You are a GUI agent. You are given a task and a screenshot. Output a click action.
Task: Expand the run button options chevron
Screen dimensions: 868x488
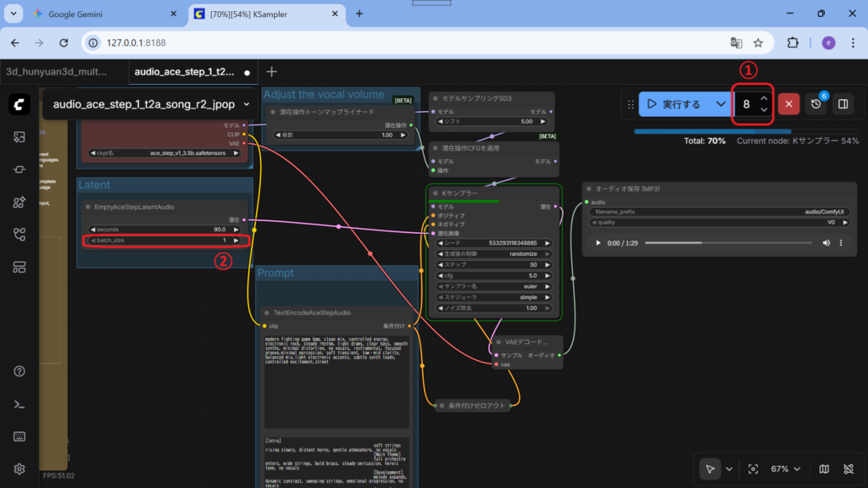coord(721,104)
